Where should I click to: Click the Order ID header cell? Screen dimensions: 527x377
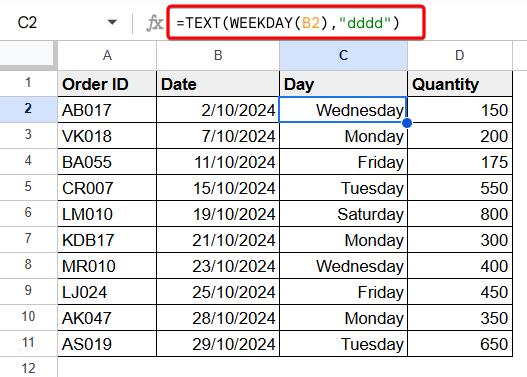[107, 84]
